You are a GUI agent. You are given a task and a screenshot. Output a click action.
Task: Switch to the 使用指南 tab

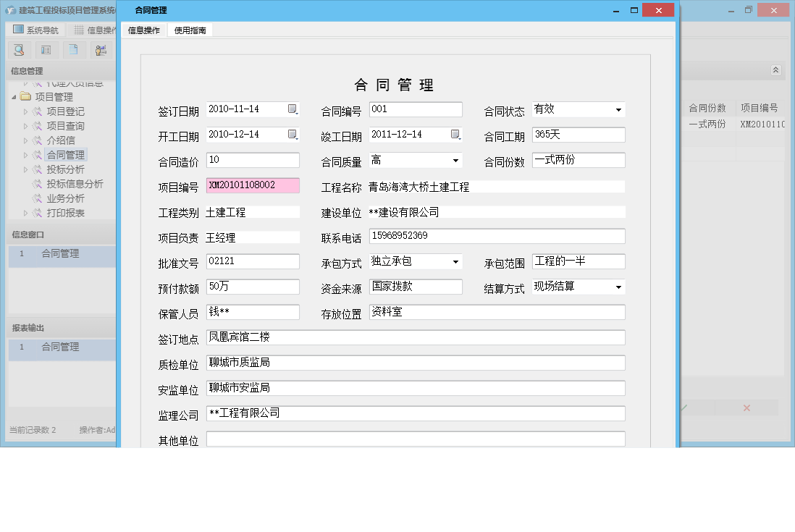tap(190, 30)
